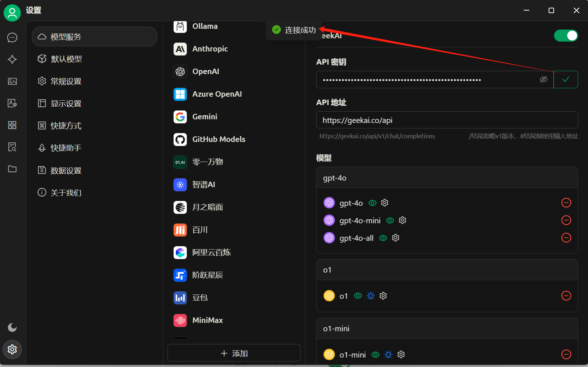Image resolution: width=588 pixels, height=367 pixels.
Task: Select 显示设置 settings menu
Action: click(94, 103)
